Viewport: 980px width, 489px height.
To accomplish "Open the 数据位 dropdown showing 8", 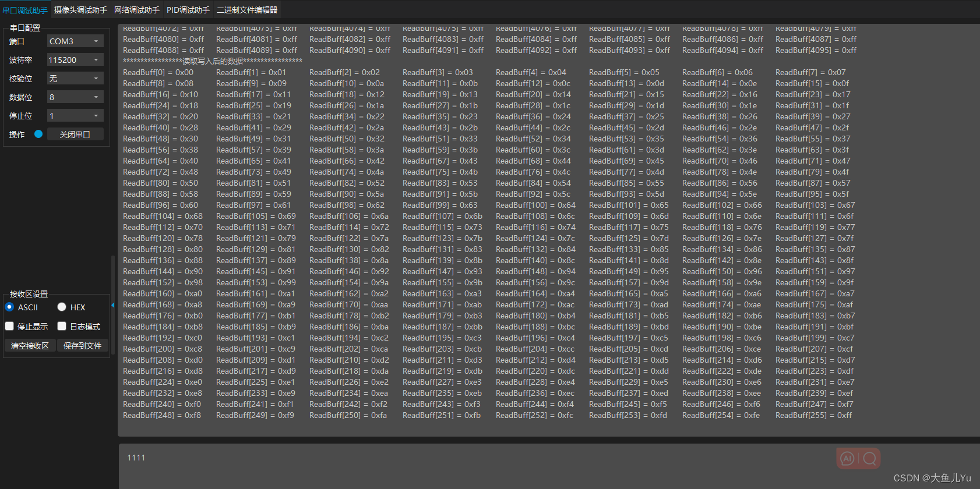I will pyautogui.click(x=75, y=97).
